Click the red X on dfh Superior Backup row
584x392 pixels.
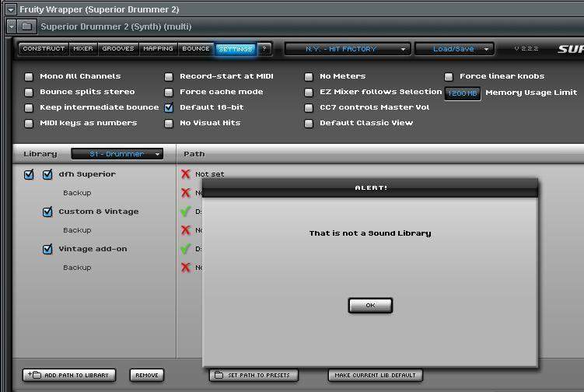pos(186,192)
